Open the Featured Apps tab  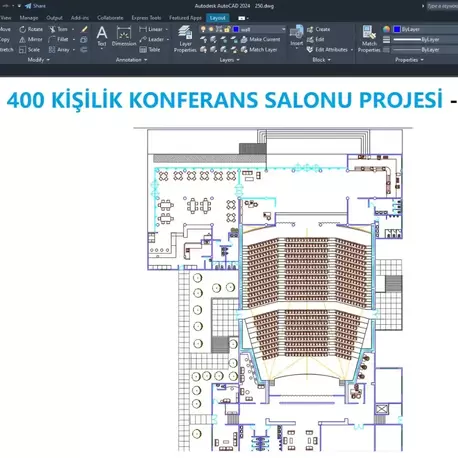coord(185,18)
